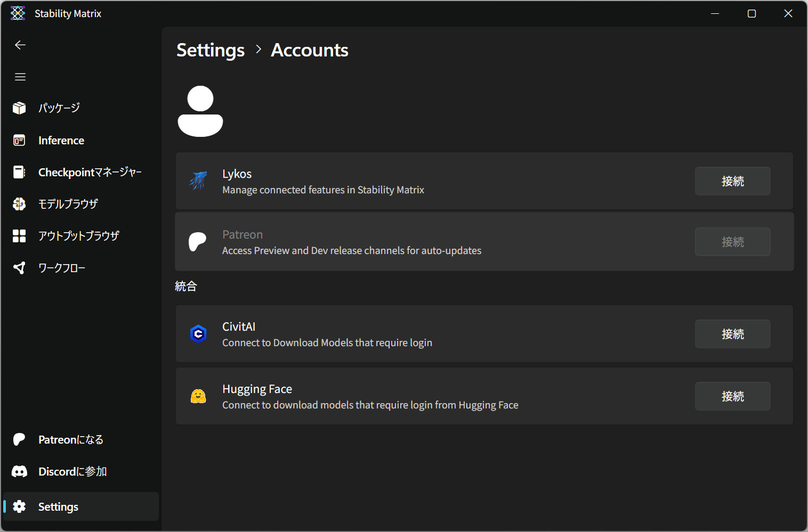Click the Accounts breadcrumb title
Viewport: 808px width, 532px height.
309,50
